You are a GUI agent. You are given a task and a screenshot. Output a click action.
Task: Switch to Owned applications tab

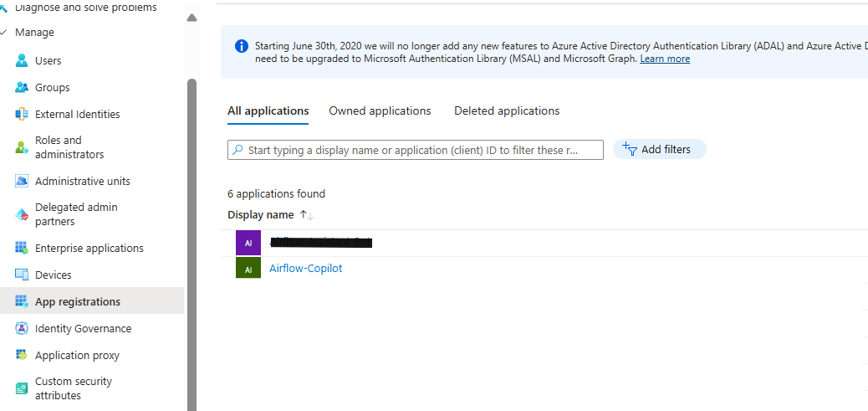pos(380,110)
